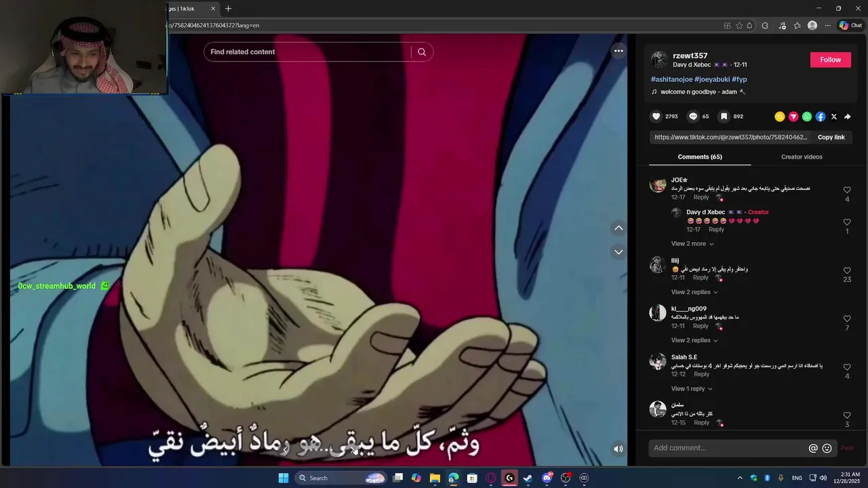The width and height of the screenshot is (868, 488).
Task: Like the post via the heart icon showing 2793
Action: point(656,117)
